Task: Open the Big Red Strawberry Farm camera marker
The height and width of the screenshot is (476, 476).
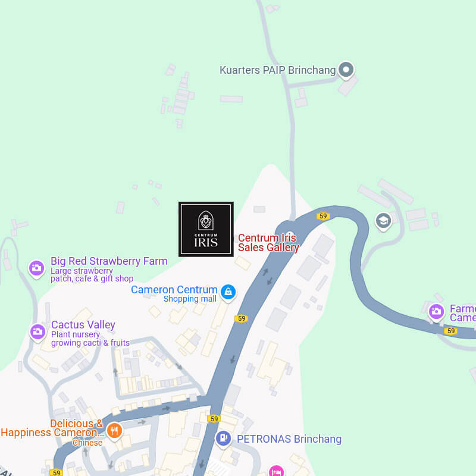Action: (x=37, y=269)
